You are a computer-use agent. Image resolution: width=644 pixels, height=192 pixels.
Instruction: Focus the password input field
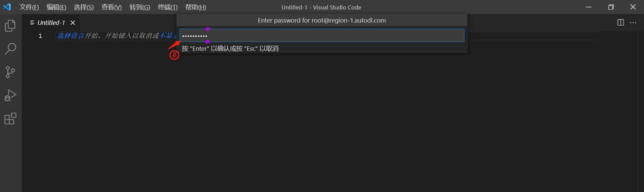point(322,35)
